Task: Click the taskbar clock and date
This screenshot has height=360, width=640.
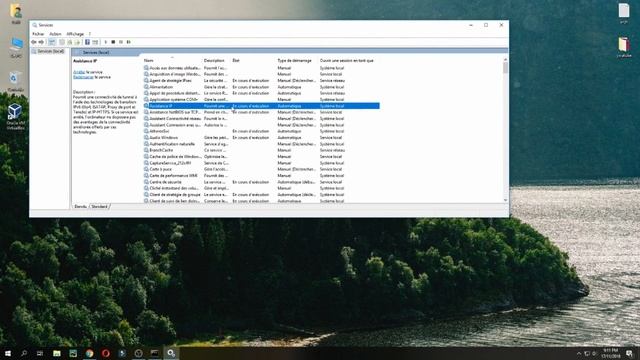Action: tap(610, 353)
